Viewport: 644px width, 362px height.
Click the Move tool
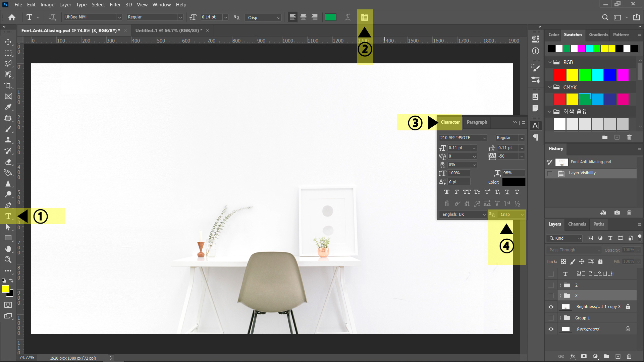[x=8, y=42]
